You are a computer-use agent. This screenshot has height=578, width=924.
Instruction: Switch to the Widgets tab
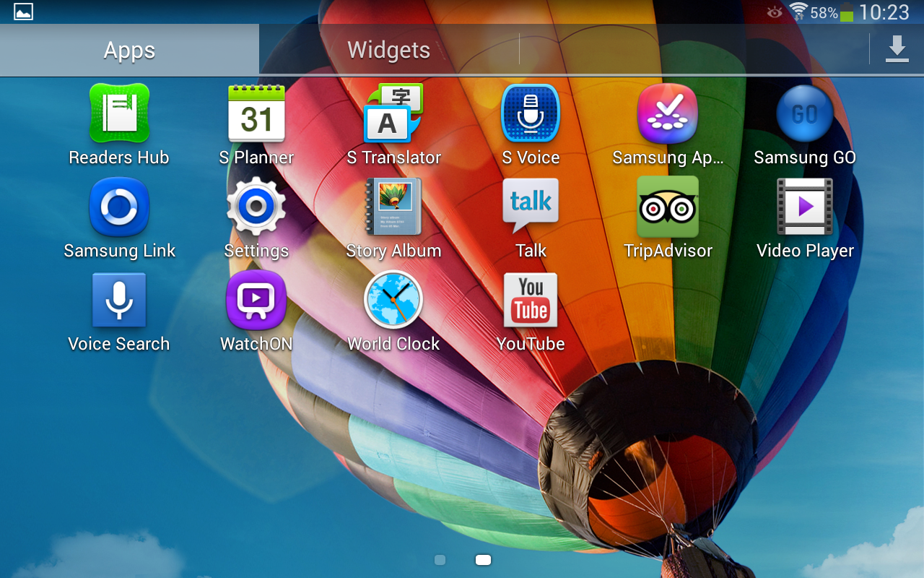tap(388, 50)
